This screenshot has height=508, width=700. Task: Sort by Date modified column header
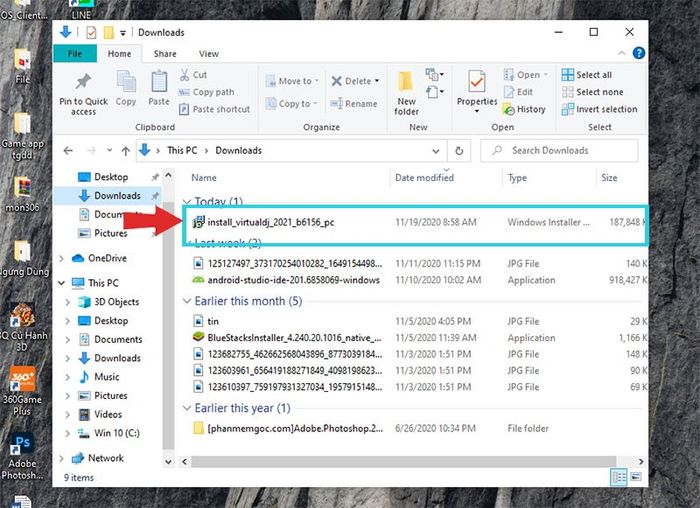(x=424, y=178)
